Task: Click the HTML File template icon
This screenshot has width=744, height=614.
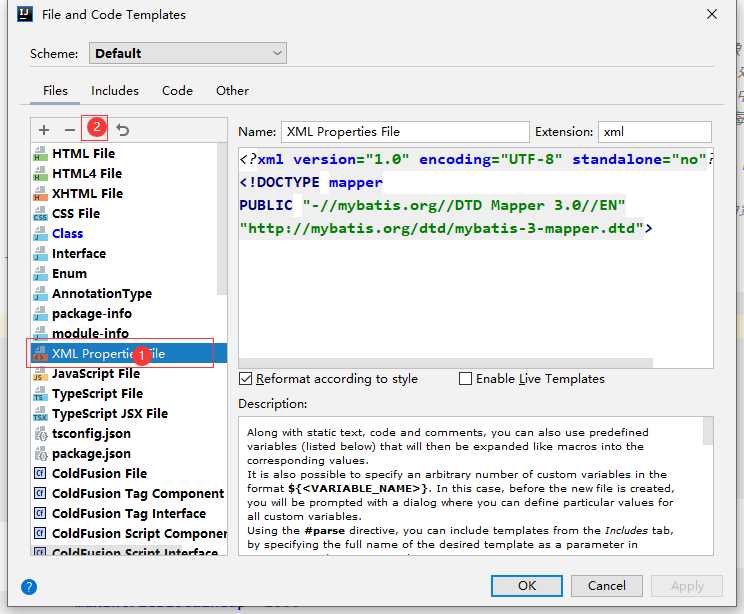Action: tap(40, 154)
